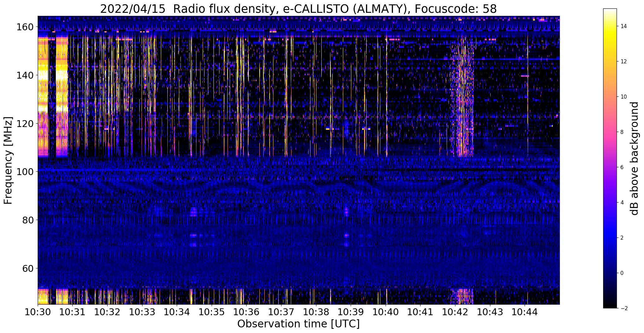
Task: Click the colorbar tick label 2
Action: click(x=622, y=238)
